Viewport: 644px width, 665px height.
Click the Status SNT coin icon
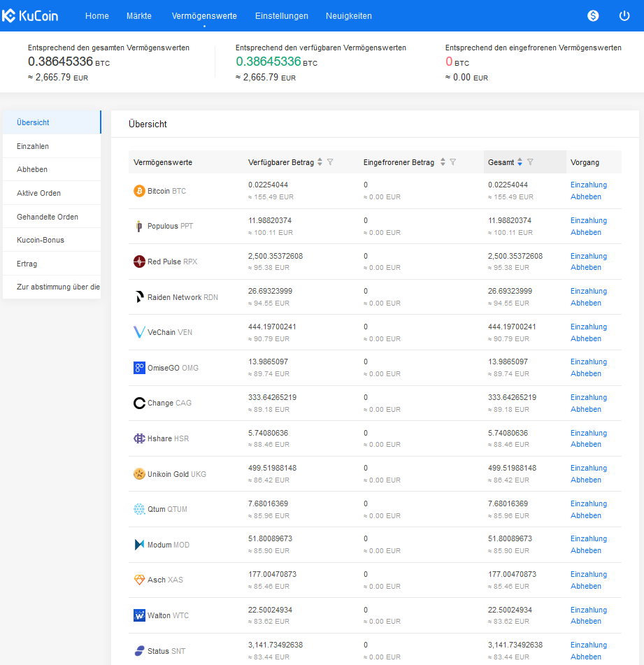pos(139,650)
